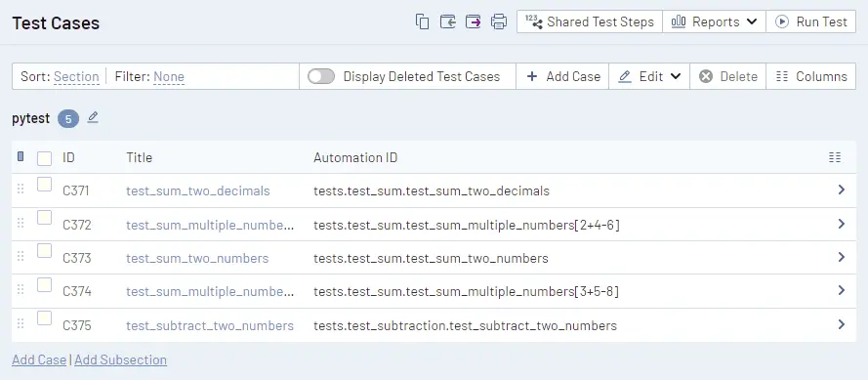Open Shared Test Steps
The image size is (868, 380).
coord(590,21)
